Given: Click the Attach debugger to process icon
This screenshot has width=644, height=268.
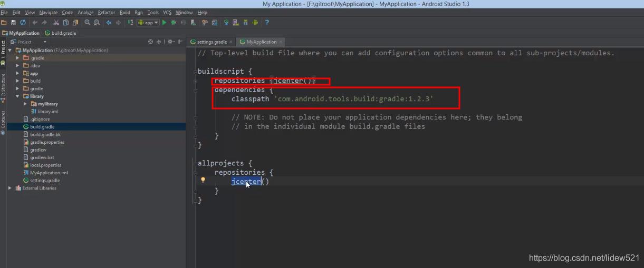Looking at the screenshot, I should click(193, 23).
